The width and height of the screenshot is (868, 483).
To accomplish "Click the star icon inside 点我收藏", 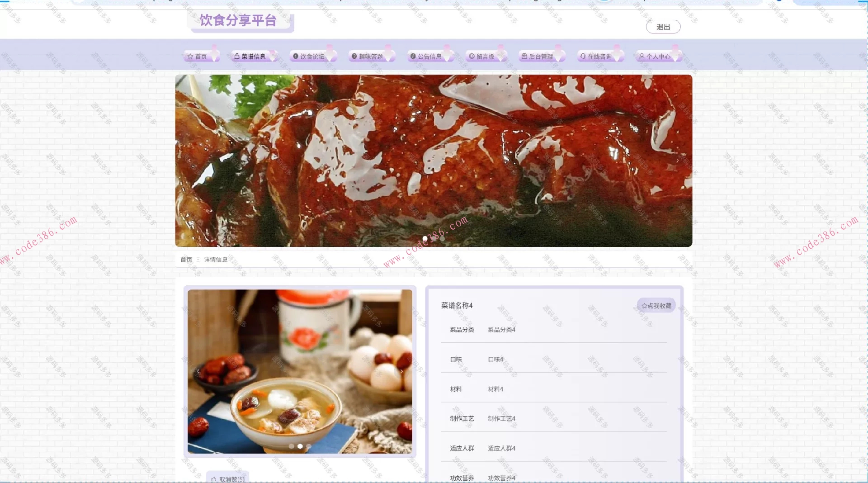I will (x=644, y=305).
